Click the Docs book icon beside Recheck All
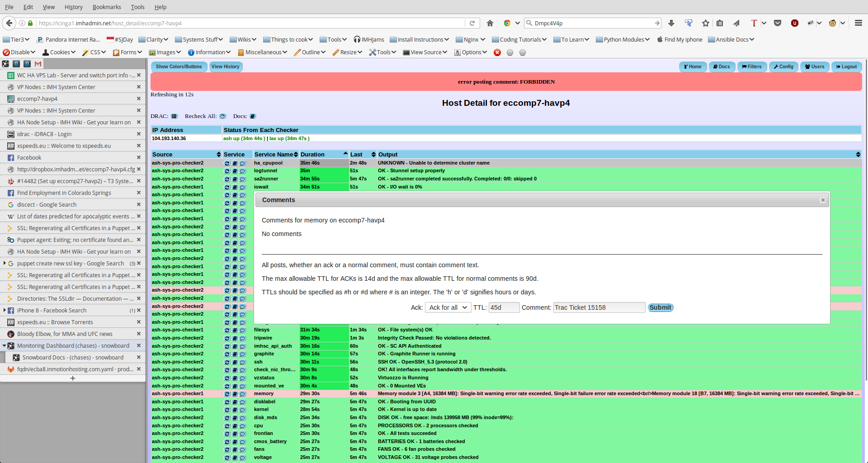 [x=253, y=116]
